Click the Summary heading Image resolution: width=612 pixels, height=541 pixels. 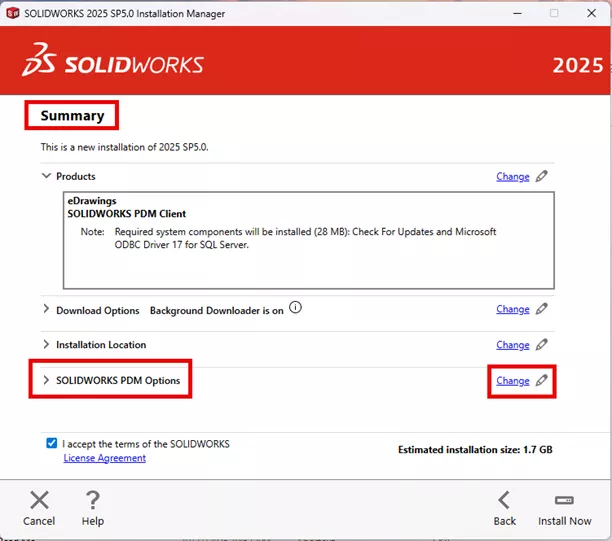tap(72, 116)
